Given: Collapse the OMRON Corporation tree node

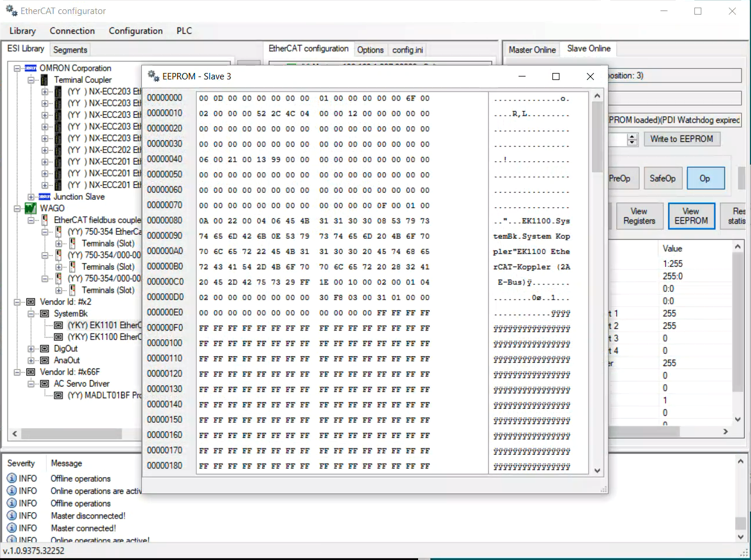Looking at the screenshot, I should [17, 68].
